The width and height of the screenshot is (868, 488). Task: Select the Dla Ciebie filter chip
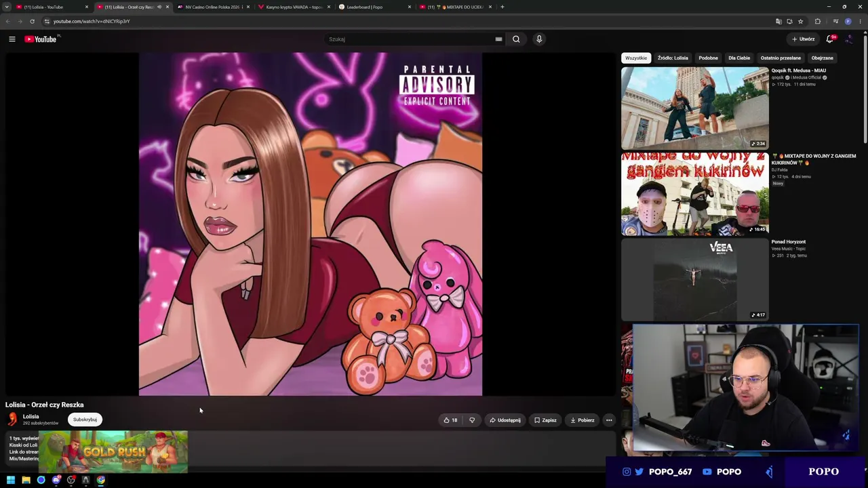(739, 58)
